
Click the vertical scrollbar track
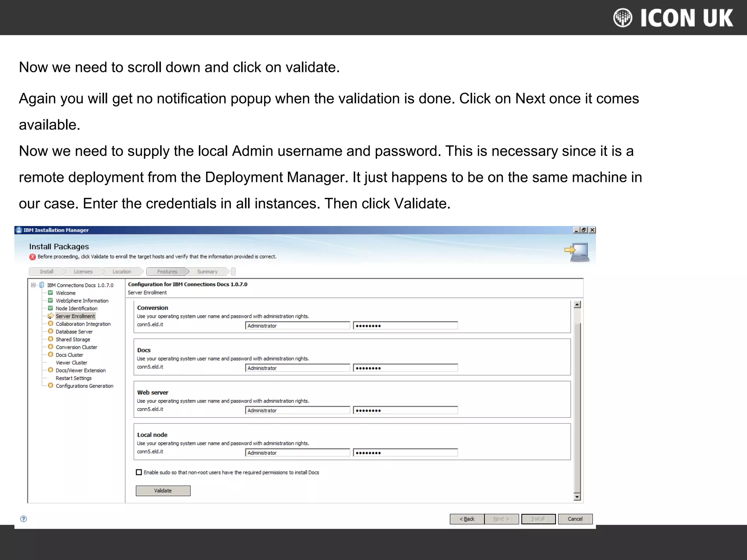577,401
